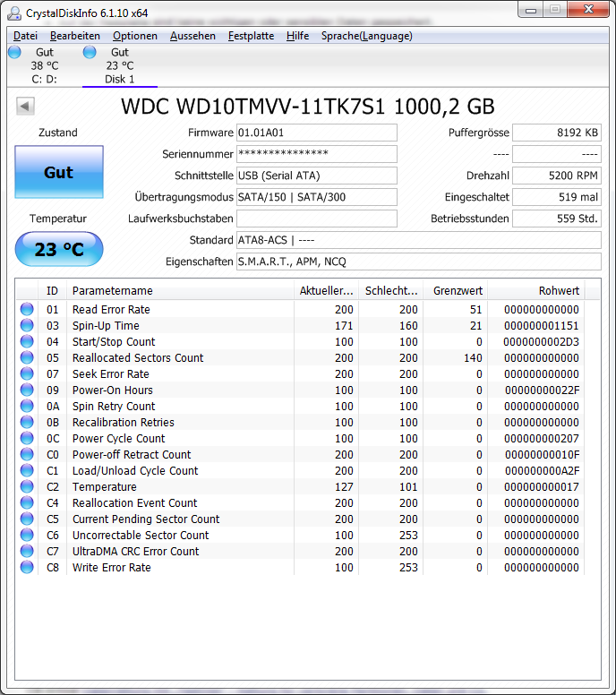616x695 pixels.
Task: Click the disk title WDC WD10TMVV-11TK7S1
Action: pos(253,107)
